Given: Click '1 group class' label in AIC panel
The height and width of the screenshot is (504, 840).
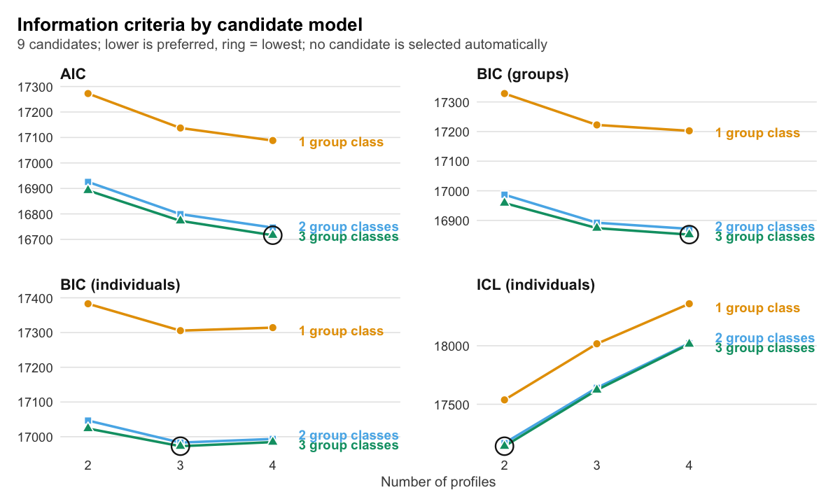Looking at the screenshot, I should click(x=341, y=143).
